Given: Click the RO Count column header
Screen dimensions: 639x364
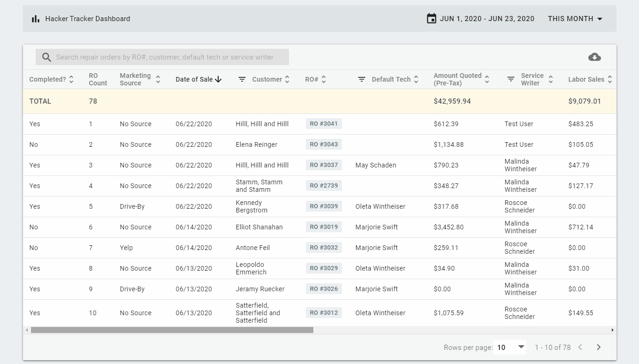Looking at the screenshot, I should 98,79.
